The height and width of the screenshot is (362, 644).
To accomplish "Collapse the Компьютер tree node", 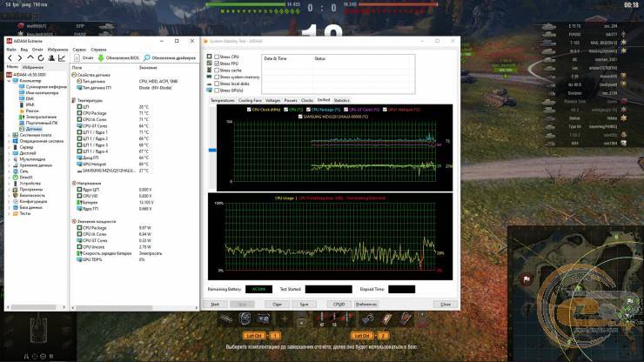I will pos(9,81).
